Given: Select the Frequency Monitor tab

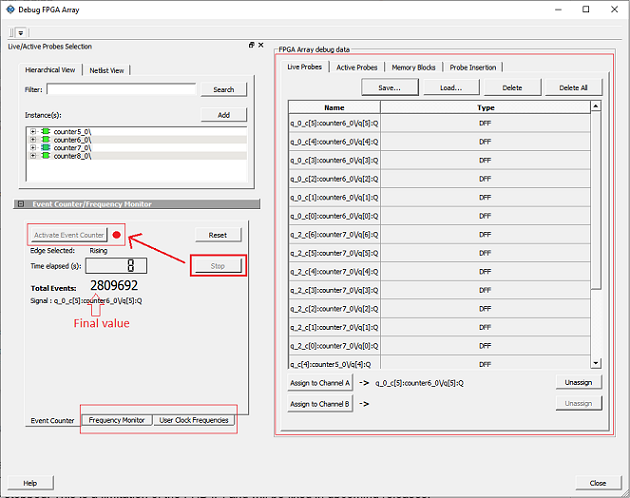Looking at the screenshot, I should (117, 420).
